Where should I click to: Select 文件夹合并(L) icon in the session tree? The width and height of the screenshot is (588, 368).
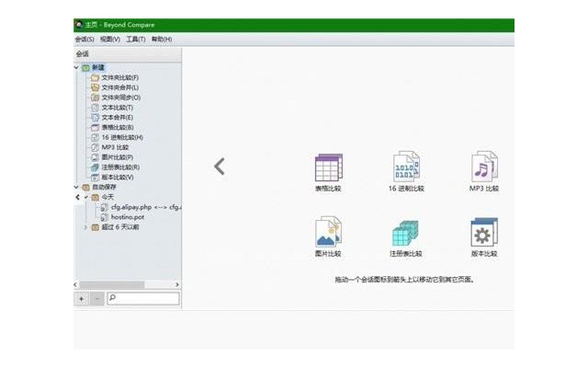coord(95,87)
